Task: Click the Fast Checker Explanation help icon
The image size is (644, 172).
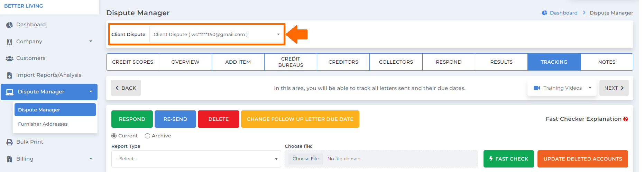Action: point(625,119)
